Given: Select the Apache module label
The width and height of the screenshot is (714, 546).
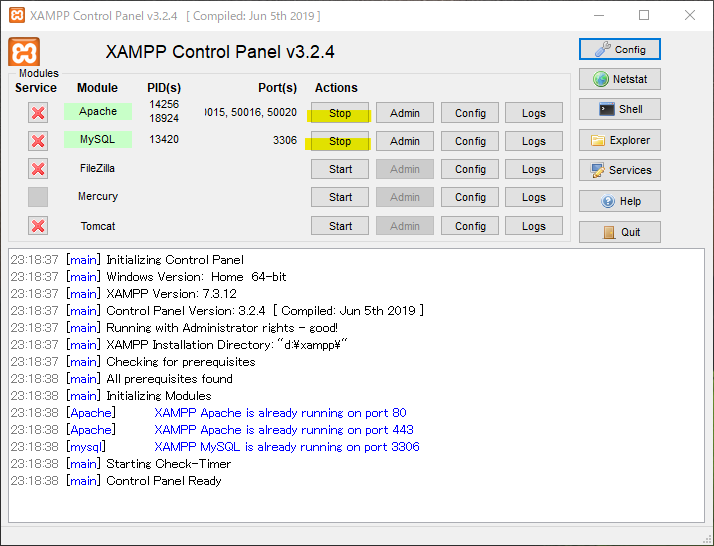Looking at the screenshot, I should (98, 112).
